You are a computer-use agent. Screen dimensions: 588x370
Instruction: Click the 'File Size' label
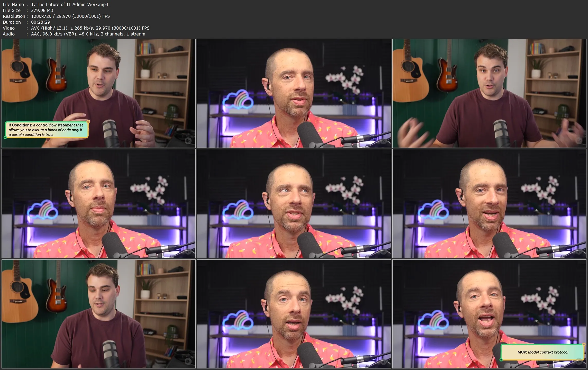[12, 10]
